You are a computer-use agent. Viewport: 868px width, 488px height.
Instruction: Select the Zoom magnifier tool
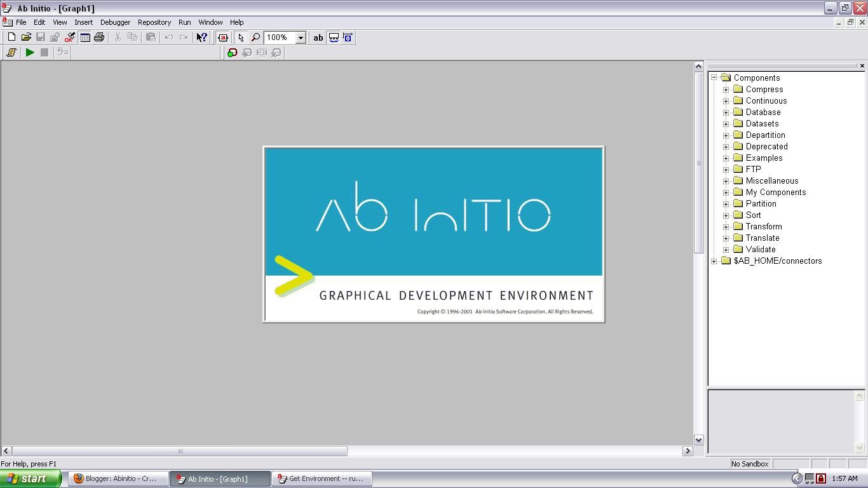pyautogui.click(x=255, y=37)
